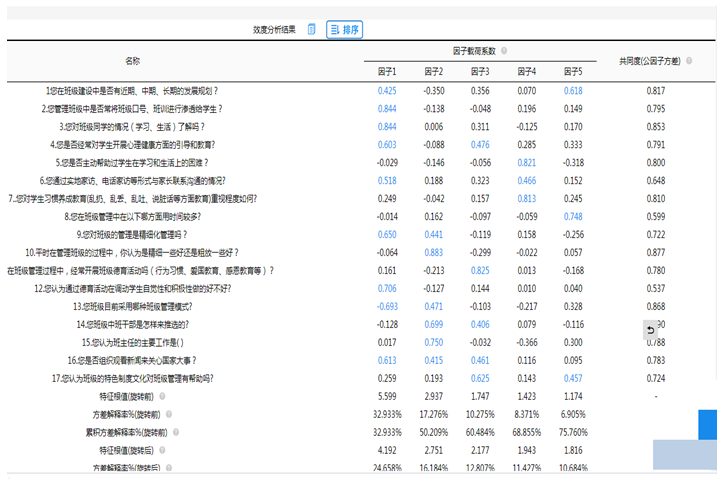Open the help icon next to 共同度(公因子方差)
The width and height of the screenshot is (724, 483).
click(688, 61)
